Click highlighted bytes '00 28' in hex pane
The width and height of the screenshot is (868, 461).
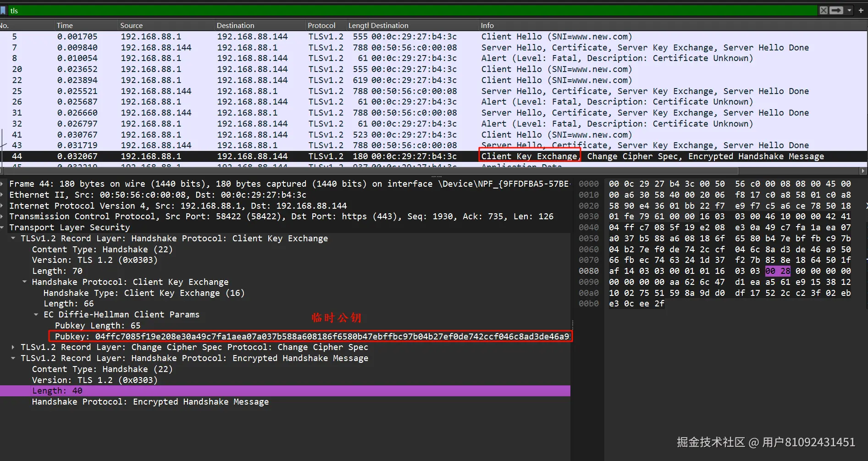click(778, 271)
